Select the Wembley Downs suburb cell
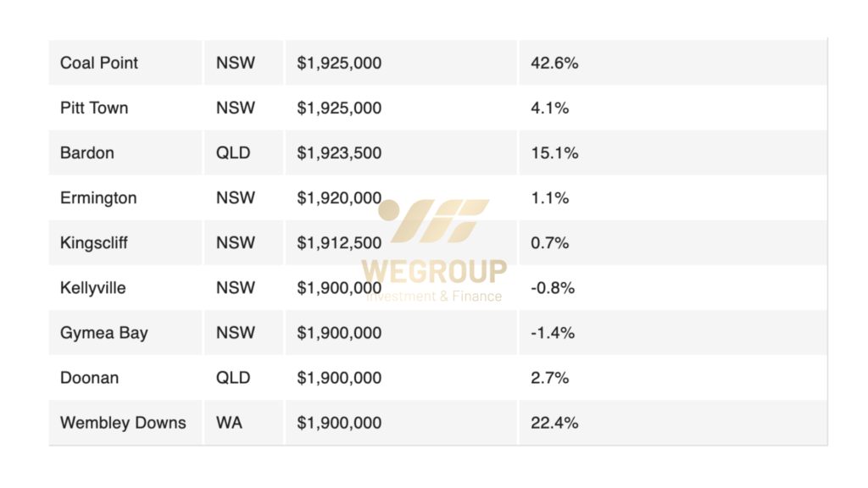868x488 pixels. pyautogui.click(x=123, y=423)
